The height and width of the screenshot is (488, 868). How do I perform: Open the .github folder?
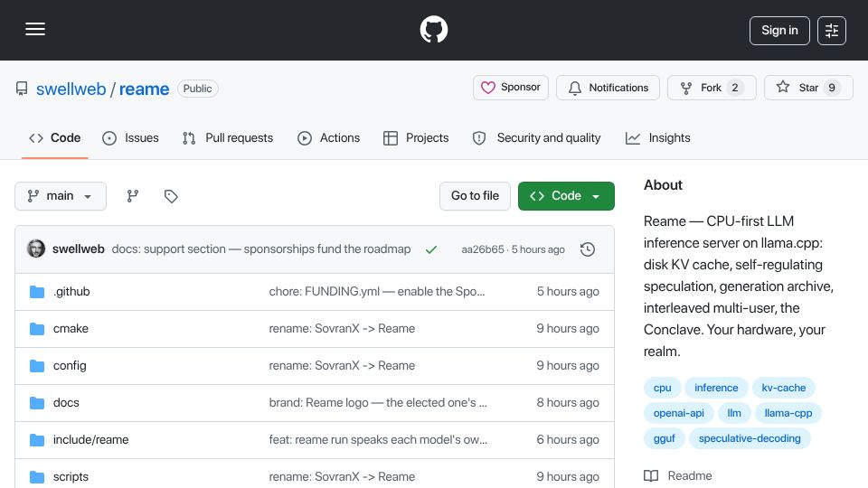[71, 292]
